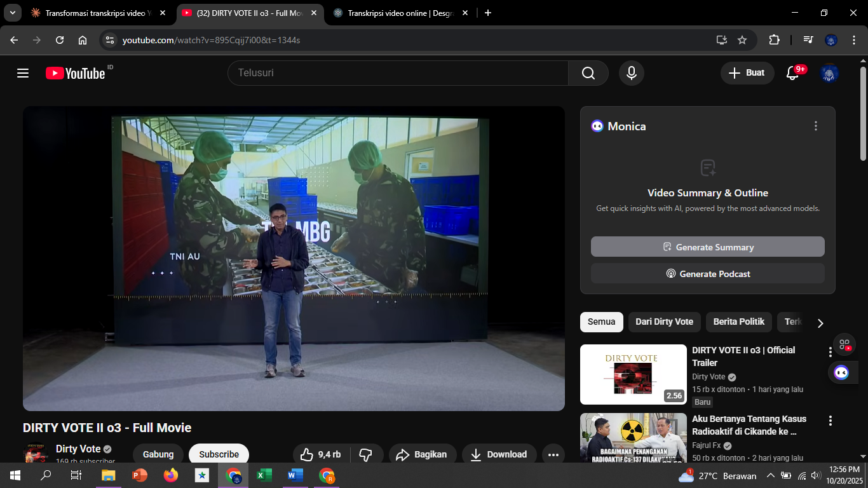Share the video with Bagikan
Viewport: 868px width, 488px height.
[x=423, y=454]
